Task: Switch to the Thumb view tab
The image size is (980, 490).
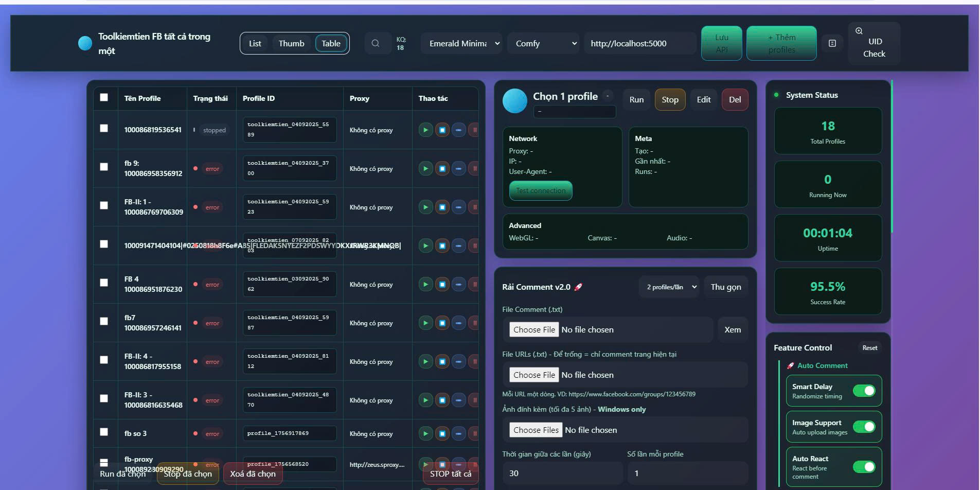Action: tap(291, 43)
